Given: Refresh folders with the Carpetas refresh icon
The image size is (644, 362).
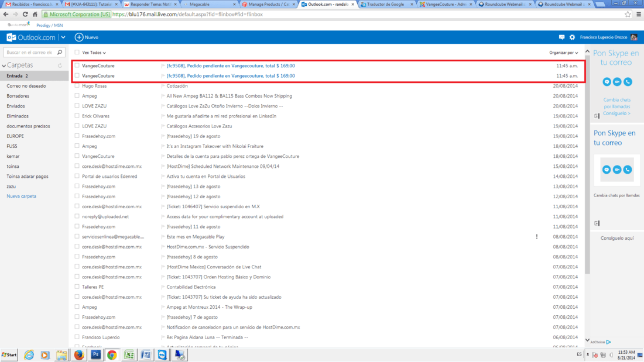Looking at the screenshot, I should pos(60,65).
